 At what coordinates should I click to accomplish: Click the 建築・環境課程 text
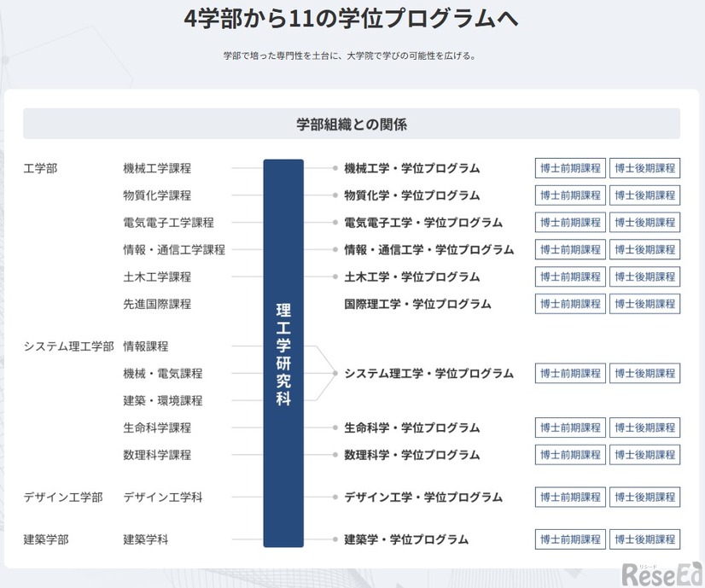pos(163,400)
